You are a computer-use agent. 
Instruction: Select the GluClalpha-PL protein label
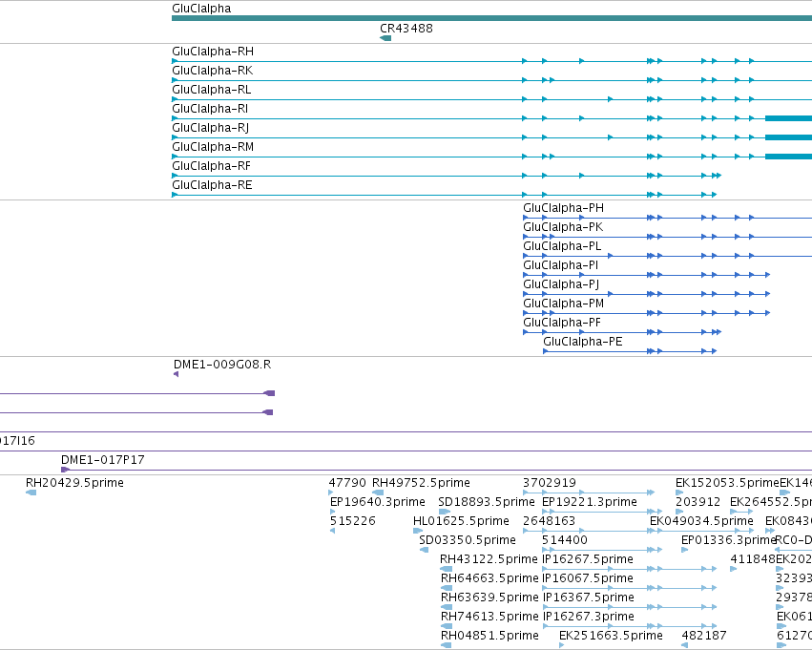[x=562, y=246]
